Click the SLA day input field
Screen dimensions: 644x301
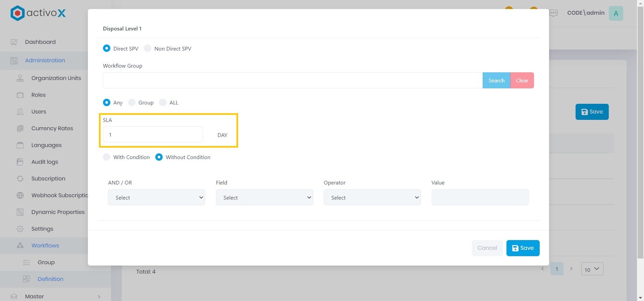153,134
